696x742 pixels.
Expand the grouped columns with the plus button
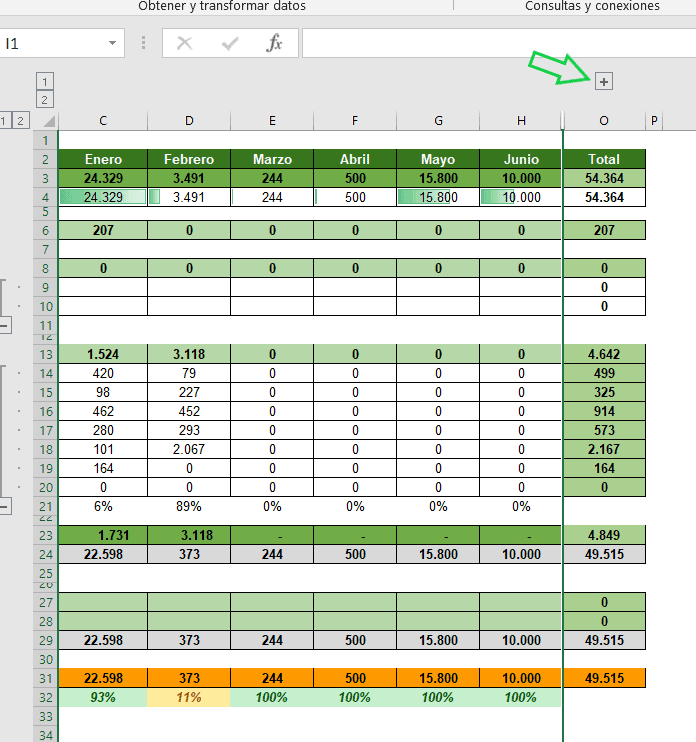click(603, 82)
